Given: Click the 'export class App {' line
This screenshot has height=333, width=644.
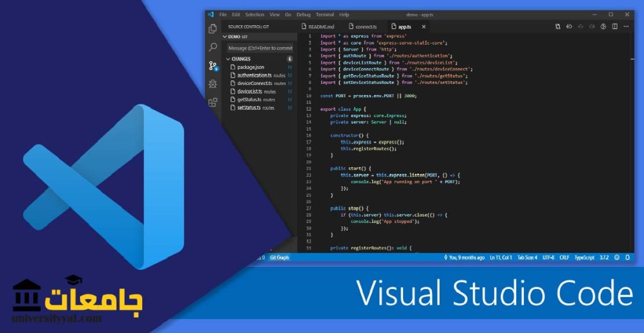Looking at the screenshot, I should coord(343,109).
